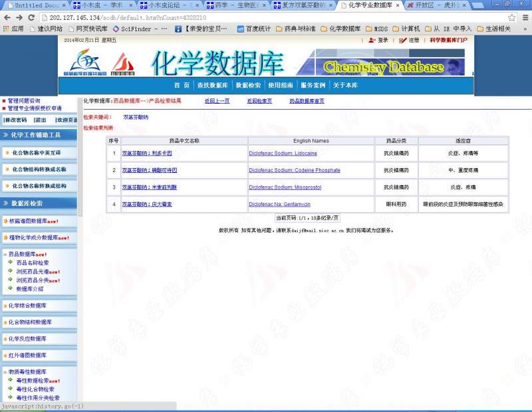Open the 化学数据库 bookmark folder
532x412 pixels.
coord(340,29)
